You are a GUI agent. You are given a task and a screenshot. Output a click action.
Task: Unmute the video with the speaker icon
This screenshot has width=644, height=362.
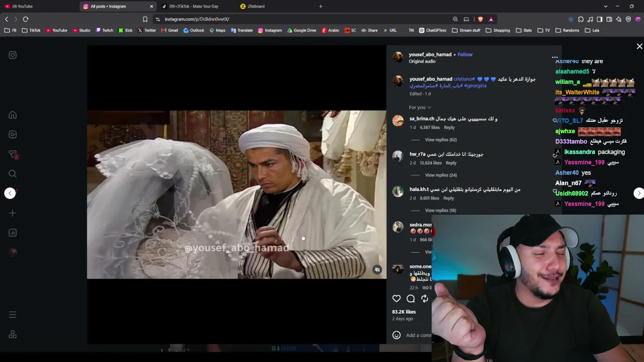point(377,270)
